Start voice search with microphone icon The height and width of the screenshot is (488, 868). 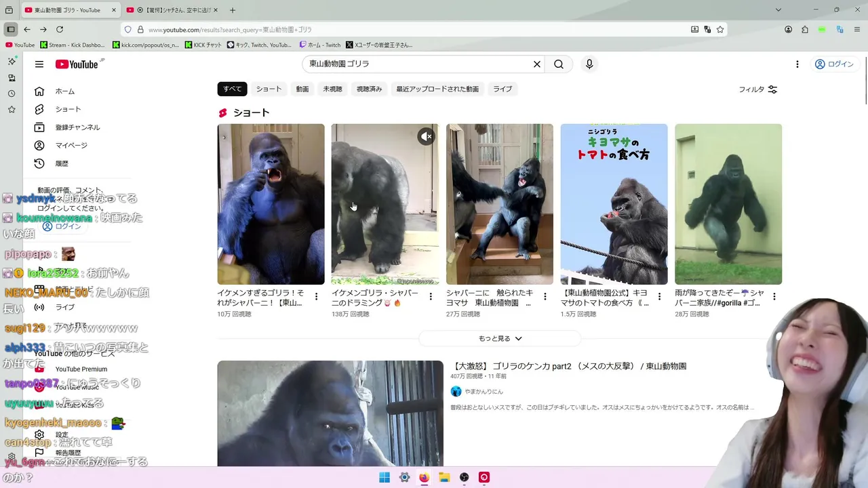tap(589, 64)
